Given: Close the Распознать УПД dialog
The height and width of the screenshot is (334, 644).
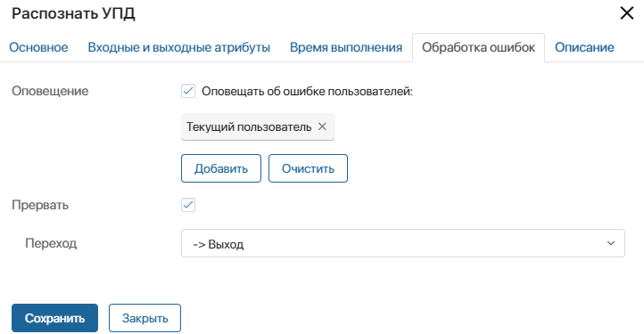Looking at the screenshot, I should [x=627, y=13].
